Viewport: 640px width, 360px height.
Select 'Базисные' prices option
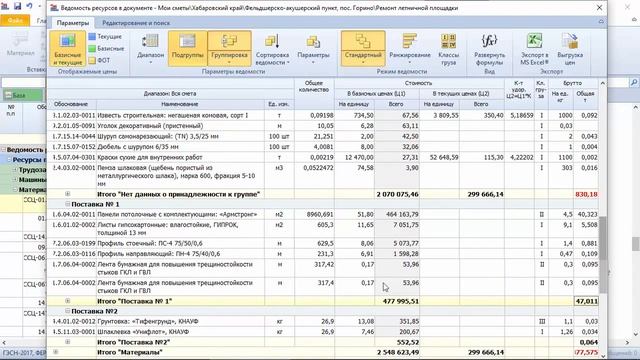(106, 49)
